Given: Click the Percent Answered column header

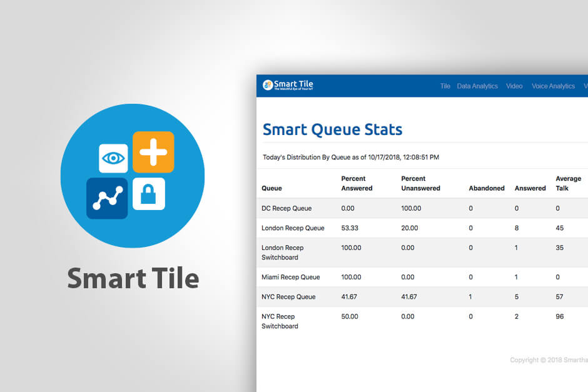Looking at the screenshot, I should point(357,183).
